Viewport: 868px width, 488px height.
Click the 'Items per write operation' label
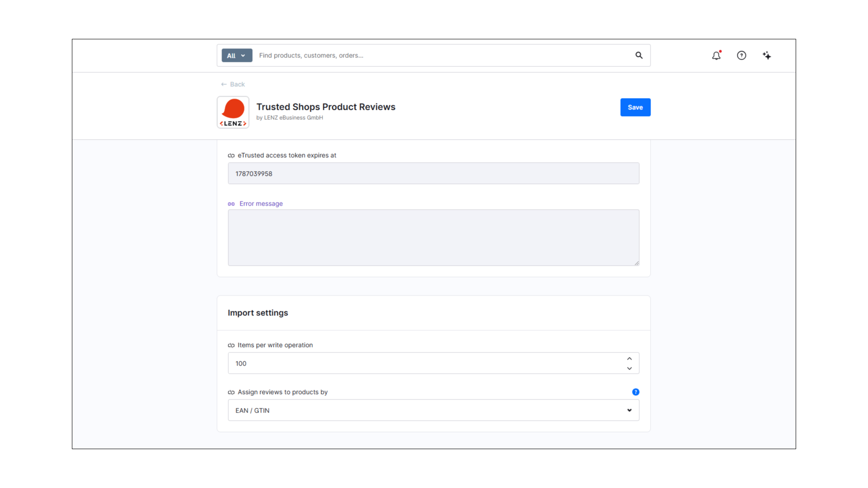tap(275, 345)
